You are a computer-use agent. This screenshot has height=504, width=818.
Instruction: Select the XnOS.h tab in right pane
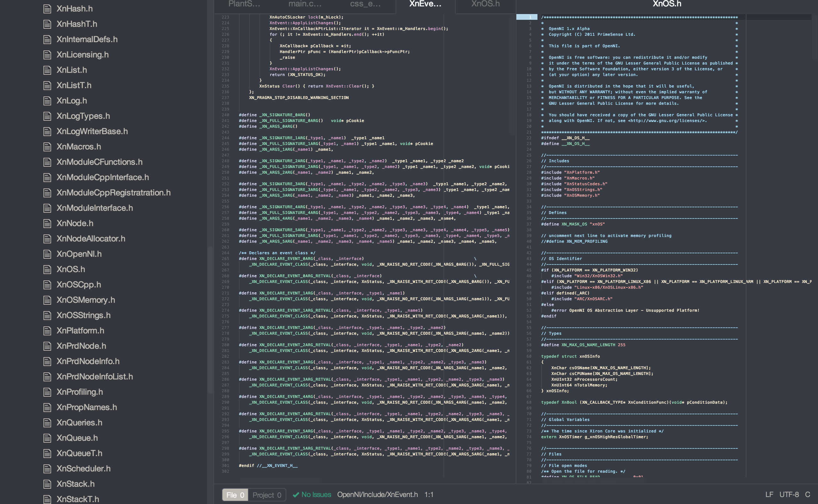[x=667, y=4]
